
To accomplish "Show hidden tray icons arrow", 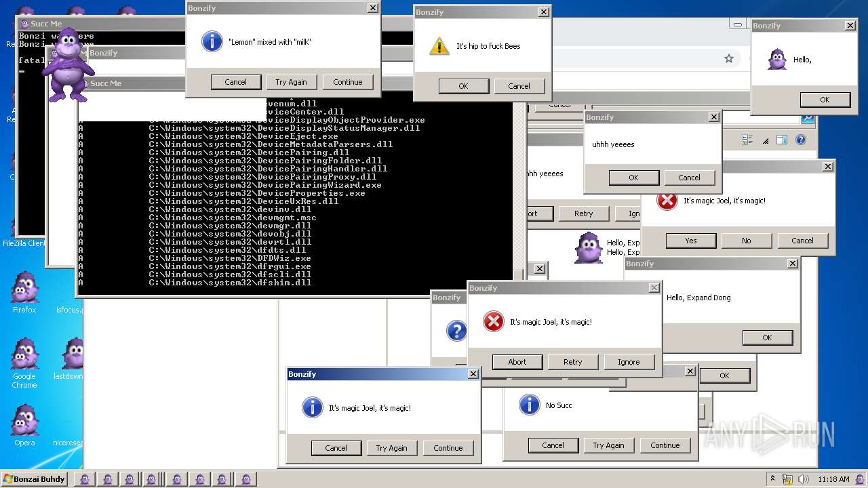I will [772, 479].
